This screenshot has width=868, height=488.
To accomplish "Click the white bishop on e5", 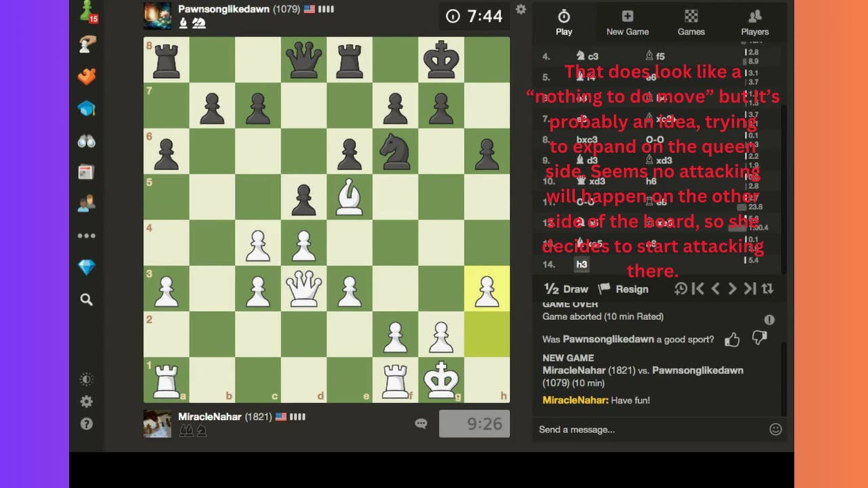I will tap(349, 197).
